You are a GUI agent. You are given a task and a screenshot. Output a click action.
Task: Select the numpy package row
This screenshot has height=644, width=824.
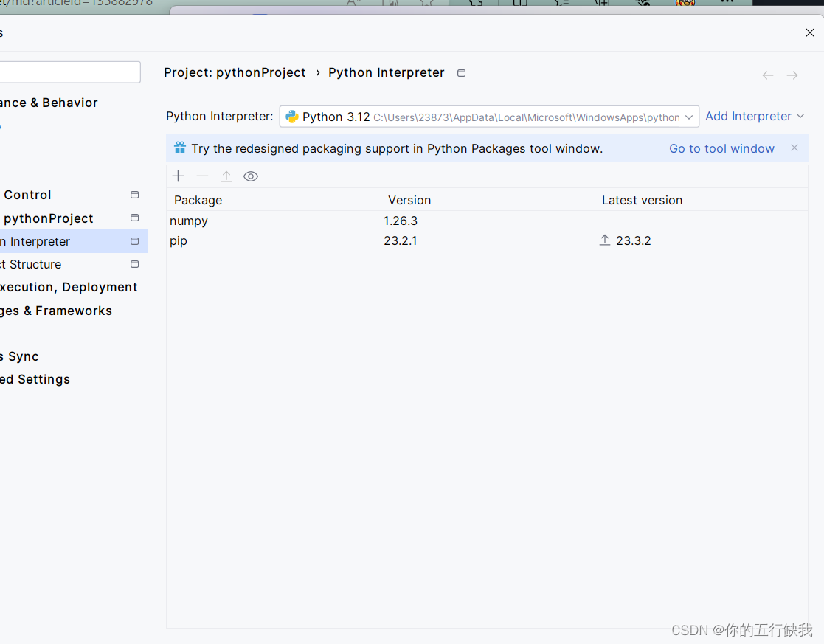(x=487, y=221)
